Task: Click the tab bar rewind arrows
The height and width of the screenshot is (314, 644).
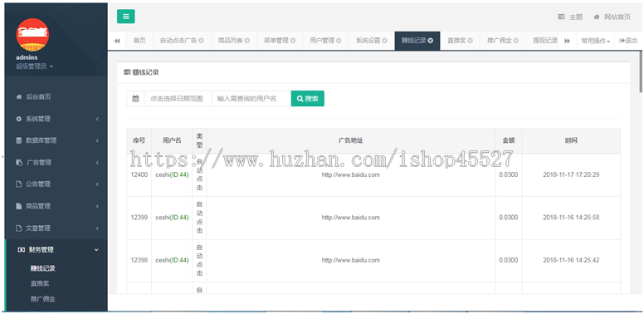Action: point(117,41)
